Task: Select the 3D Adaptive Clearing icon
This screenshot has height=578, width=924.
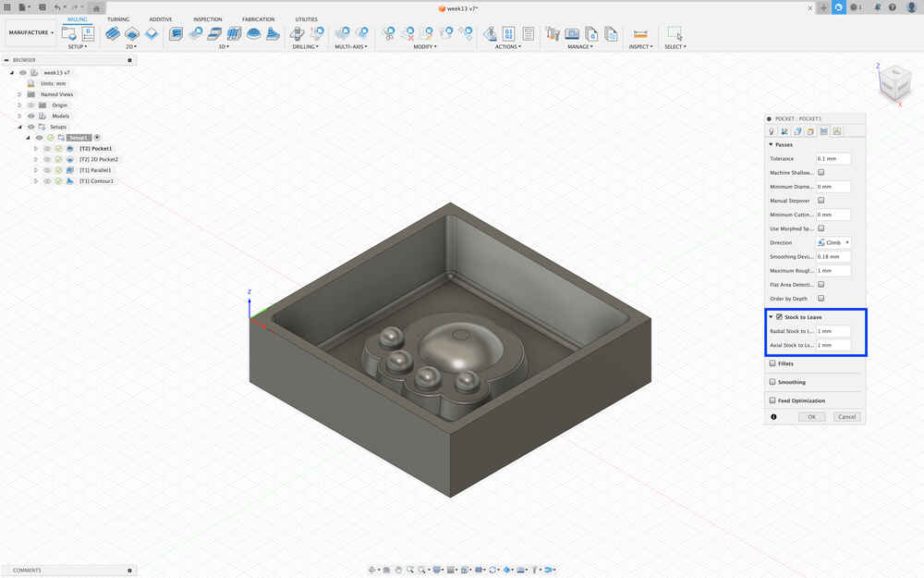Action: pos(176,33)
